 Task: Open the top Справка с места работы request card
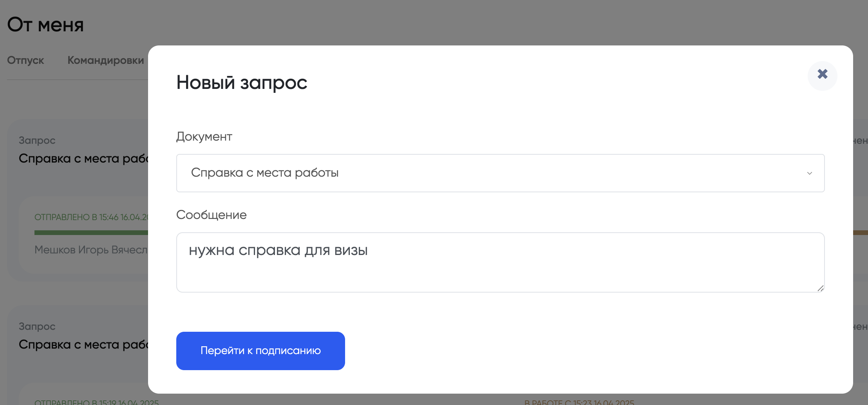(83, 159)
